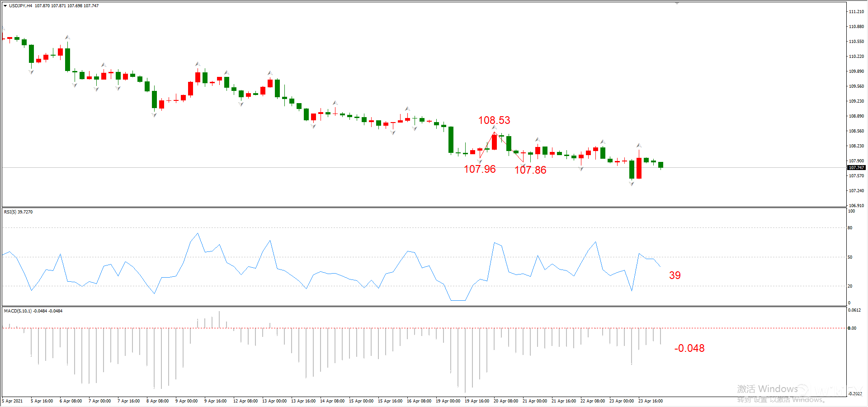Image resolution: width=868 pixels, height=407 pixels.
Task: Select the red 107.96 text label
Action: (x=480, y=169)
